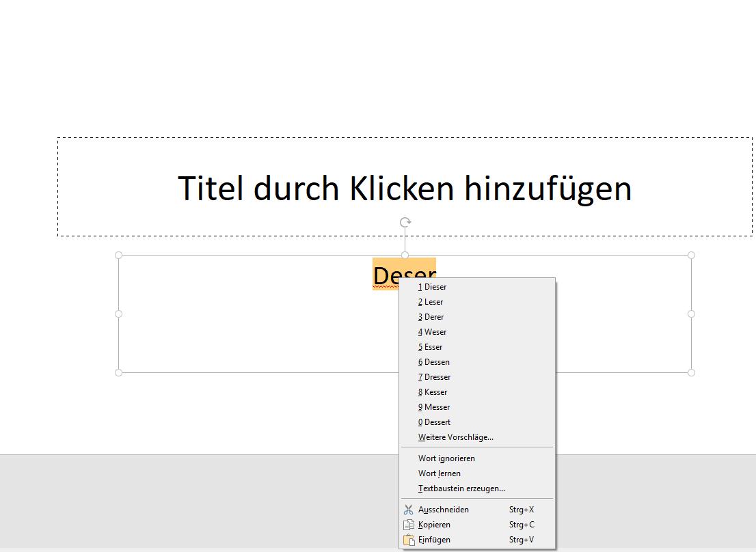Screen dimensions: 756x552
Task: Open the 'Textbaustein erzeugen...' dialog
Action: tap(461, 488)
